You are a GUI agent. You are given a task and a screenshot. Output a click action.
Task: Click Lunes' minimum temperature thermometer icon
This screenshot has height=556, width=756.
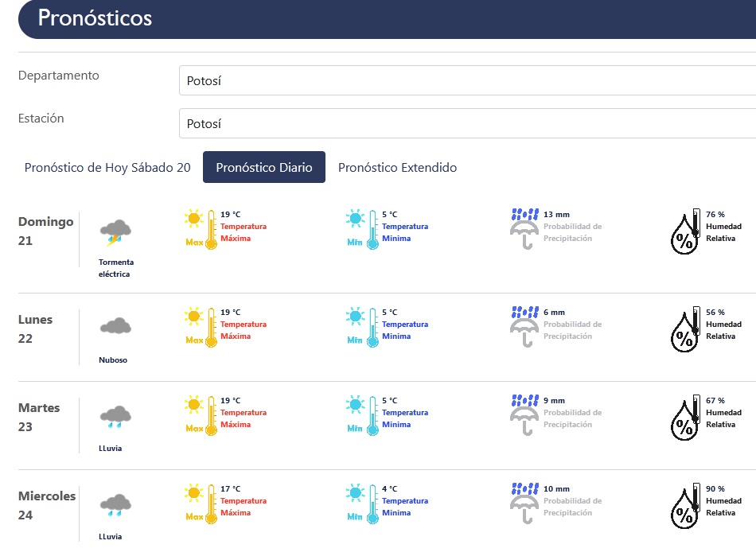pyautogui.click(x=363, y=327)
